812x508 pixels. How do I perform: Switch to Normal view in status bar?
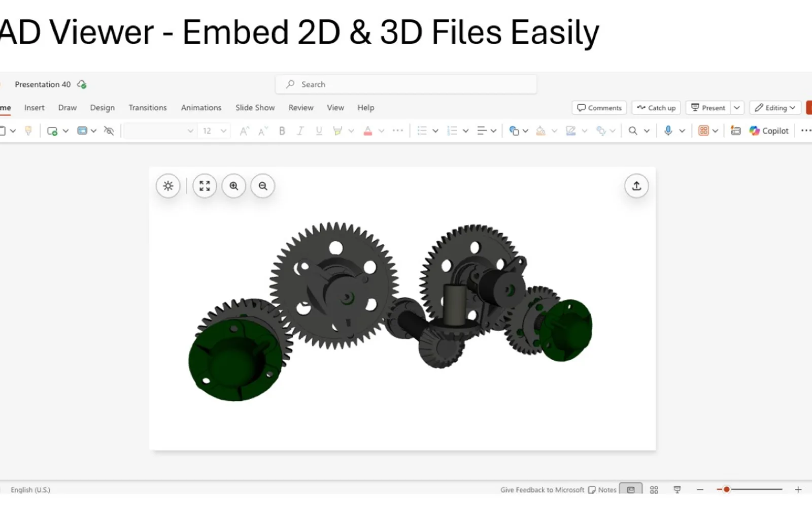pyautogui.click(x=631, y=490)
